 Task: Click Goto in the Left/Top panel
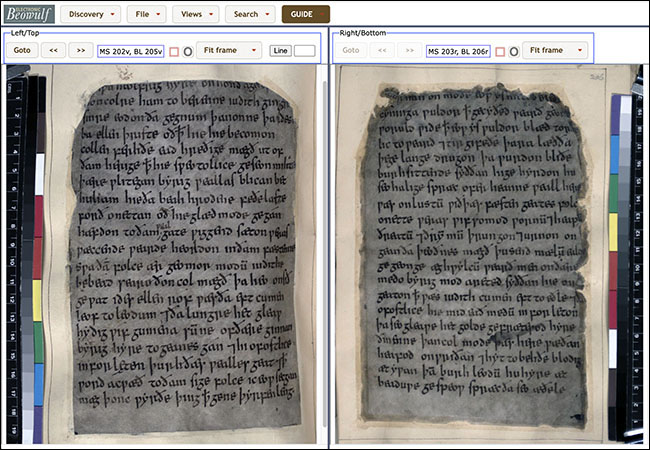22,50
